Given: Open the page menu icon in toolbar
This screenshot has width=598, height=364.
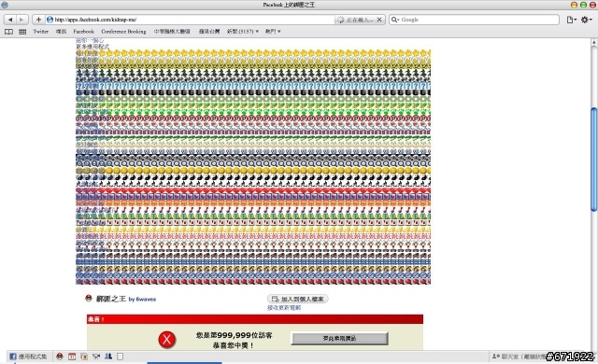Looking at the screenshot, I should [571, 20].
